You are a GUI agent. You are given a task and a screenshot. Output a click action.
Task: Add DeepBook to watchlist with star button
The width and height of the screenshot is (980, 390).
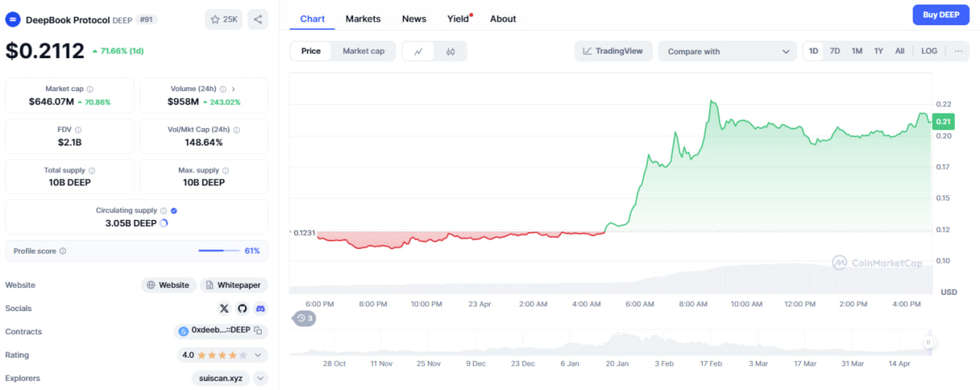tap(224, 20)
